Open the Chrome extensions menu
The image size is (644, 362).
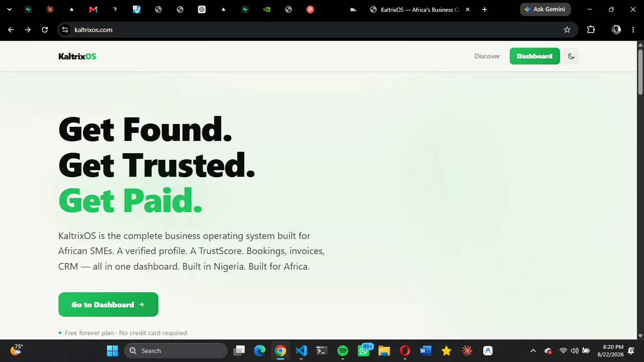(591, 30)
